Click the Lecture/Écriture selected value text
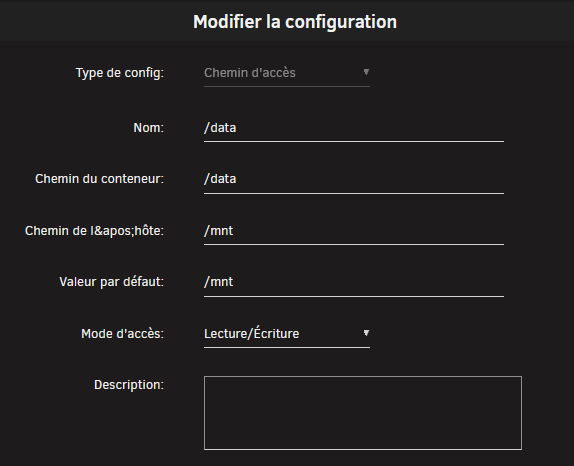574x466 pixels. click(251, 333)
